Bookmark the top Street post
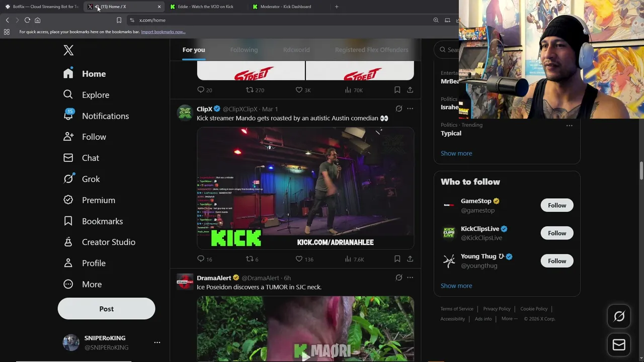The image size is (644, 362). point(397,90)
